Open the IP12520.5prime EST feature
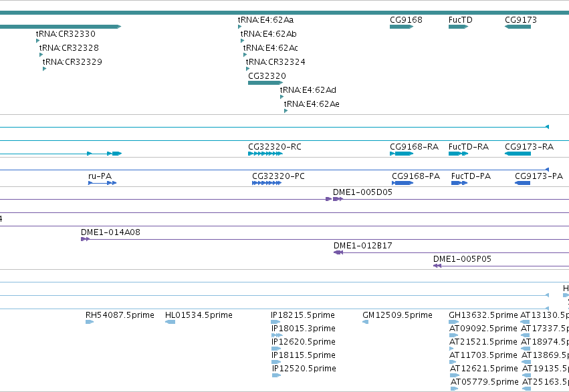 click(277, 375)
